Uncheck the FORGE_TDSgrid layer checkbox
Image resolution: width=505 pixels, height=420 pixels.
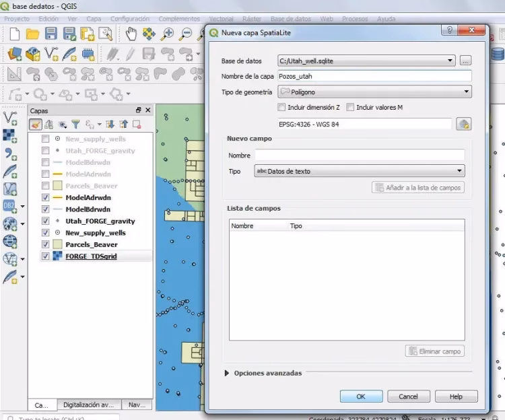(45, 256)
